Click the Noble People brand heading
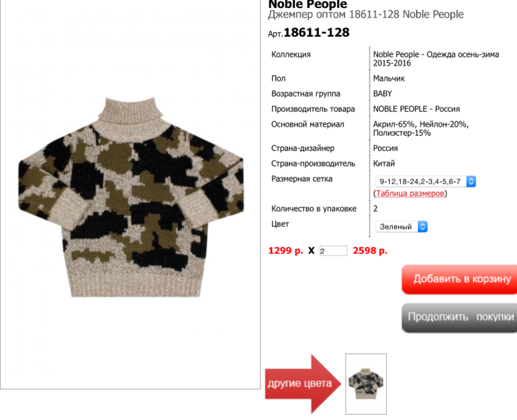This screenshot has width=517, height=420. coord(308,4)
